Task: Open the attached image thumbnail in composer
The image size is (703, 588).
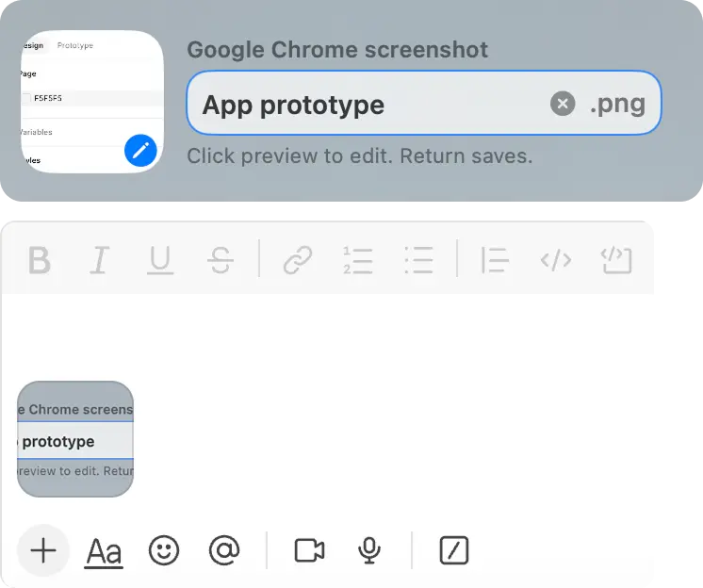Action: tap(75, 439)
